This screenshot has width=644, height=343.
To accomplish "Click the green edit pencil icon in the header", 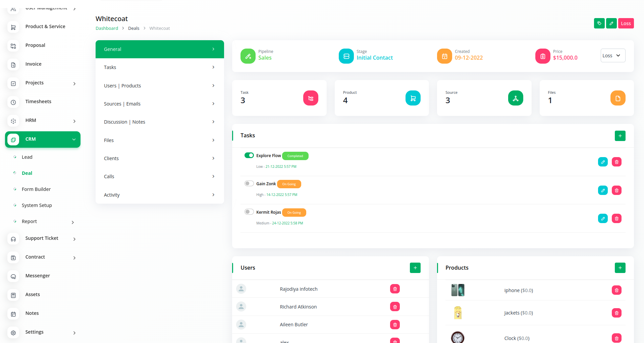I will pos(611,23).
